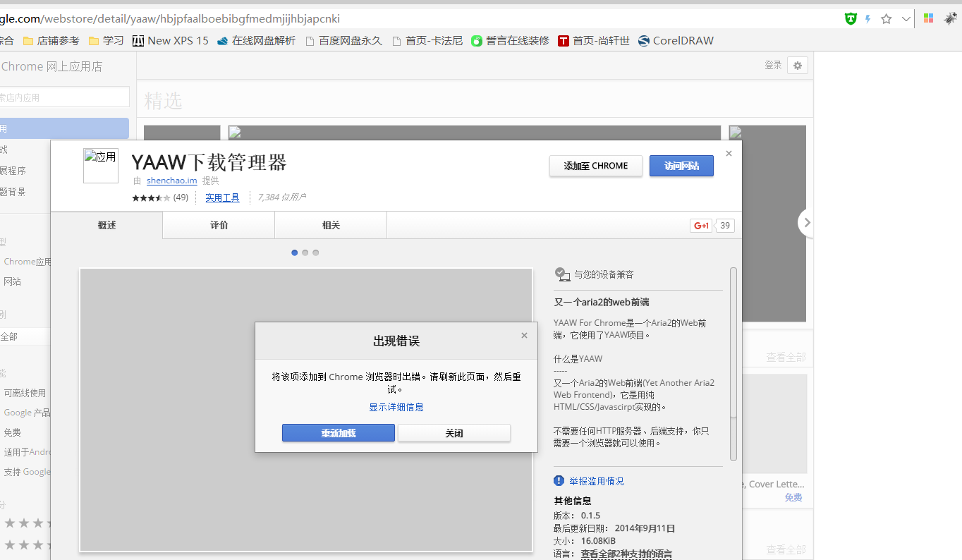Open the 首页-尚轩世 bookmark

point(594,41)
